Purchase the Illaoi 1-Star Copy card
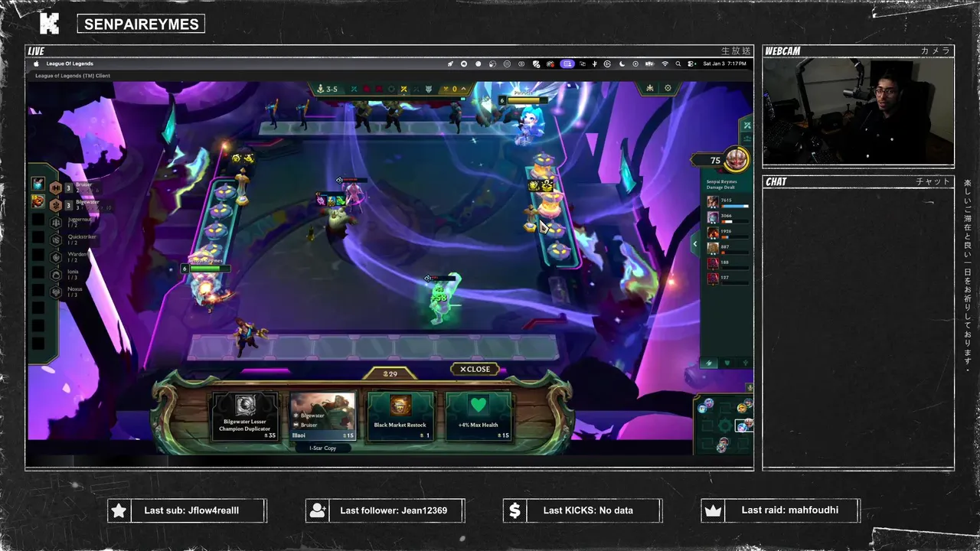980x551 pixels. tap(322, 416)
